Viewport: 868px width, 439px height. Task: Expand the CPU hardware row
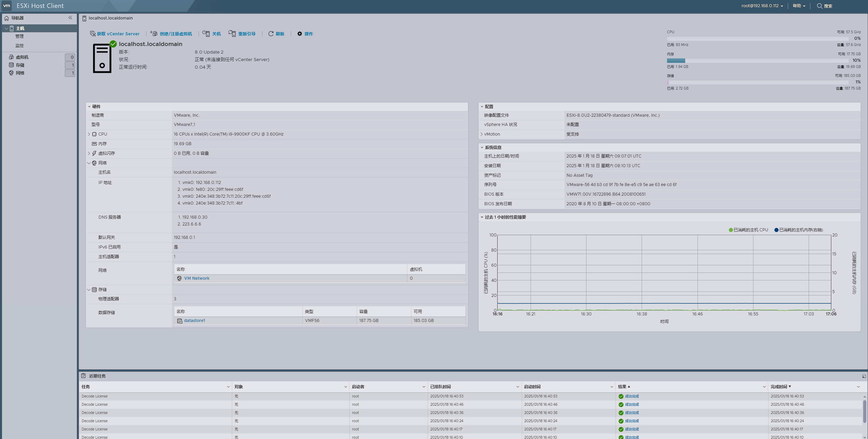(x=89, y=134)
